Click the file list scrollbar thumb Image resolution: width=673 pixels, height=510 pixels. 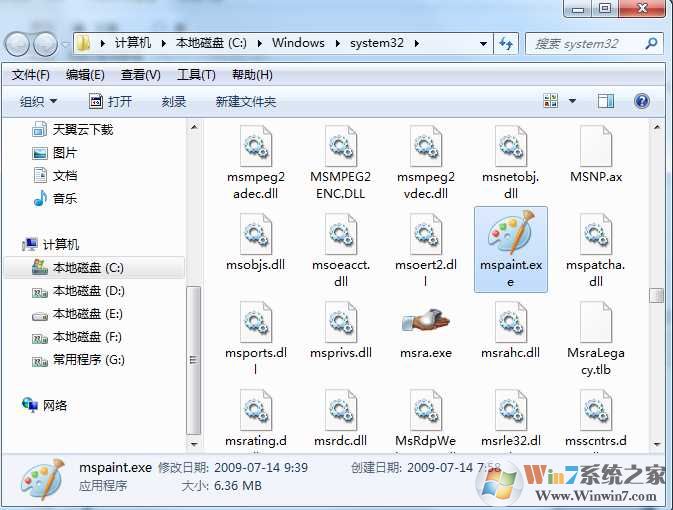point(656,295)
